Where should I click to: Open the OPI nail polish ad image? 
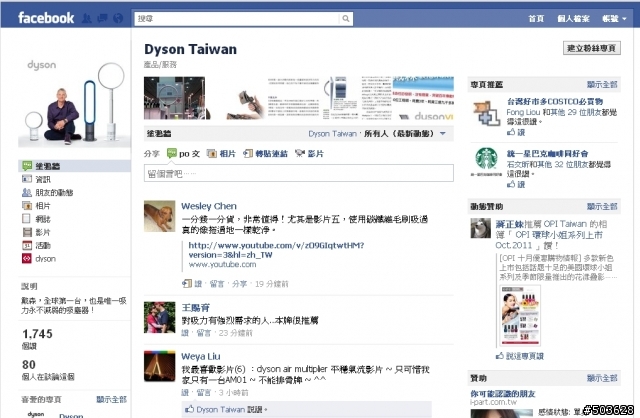(520, 316)
